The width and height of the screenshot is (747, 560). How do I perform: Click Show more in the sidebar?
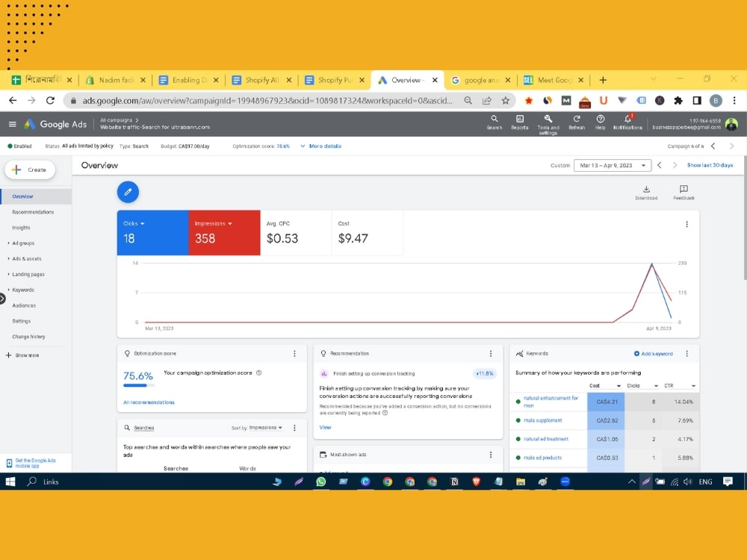tap(22, 355)
